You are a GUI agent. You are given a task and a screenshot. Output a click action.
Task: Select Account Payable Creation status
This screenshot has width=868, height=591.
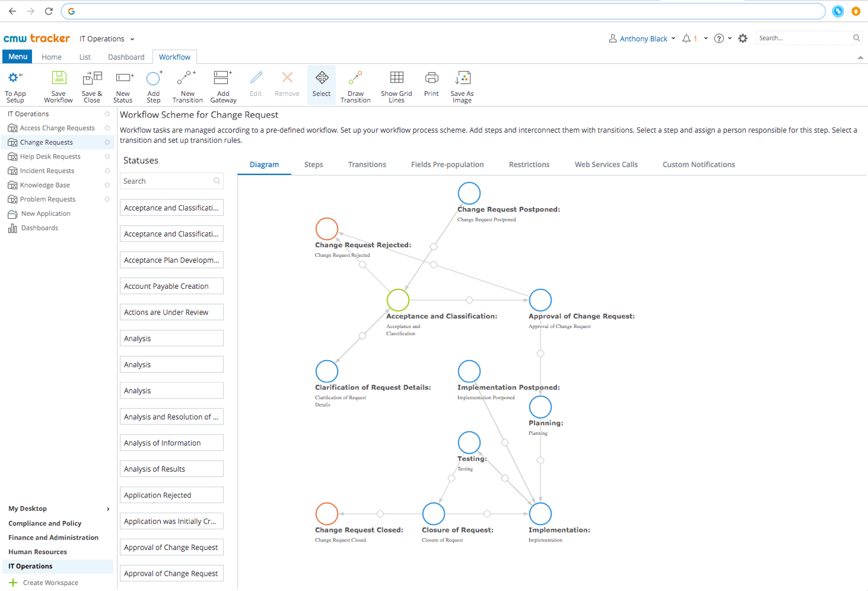172,286
